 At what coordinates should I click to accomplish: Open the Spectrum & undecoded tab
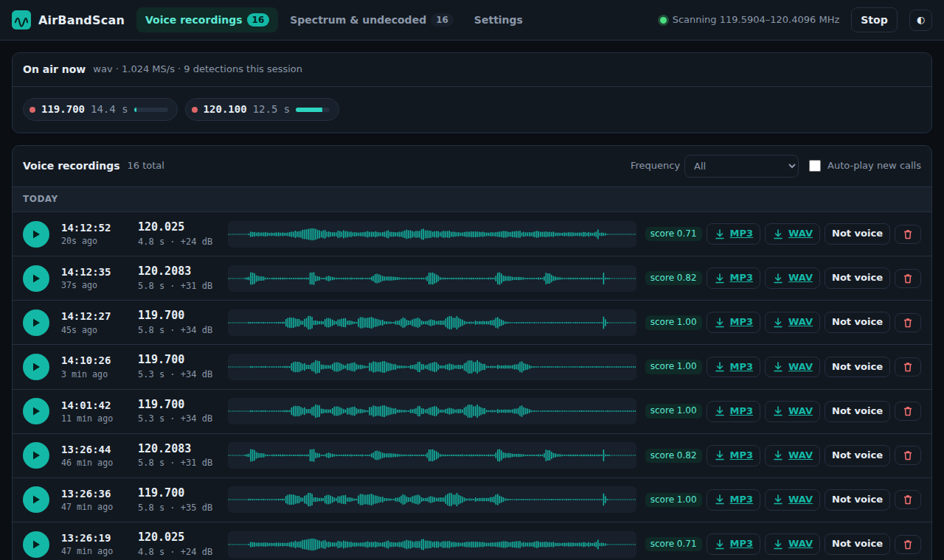coord(370,20)
